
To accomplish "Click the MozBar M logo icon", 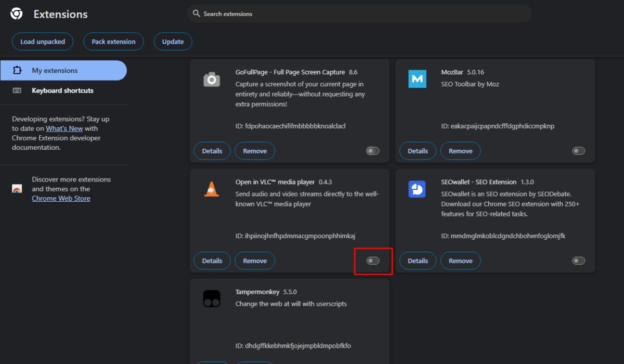I will [x=417, y=79].
